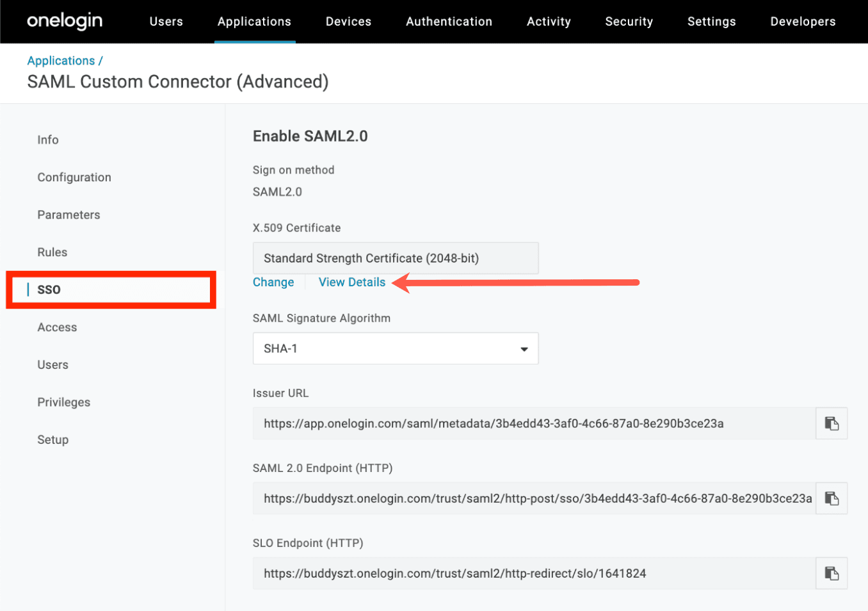Switch to the Configuration sidebar tab
The height and width of the screenshot is (611, 868).
click(74, 177)
